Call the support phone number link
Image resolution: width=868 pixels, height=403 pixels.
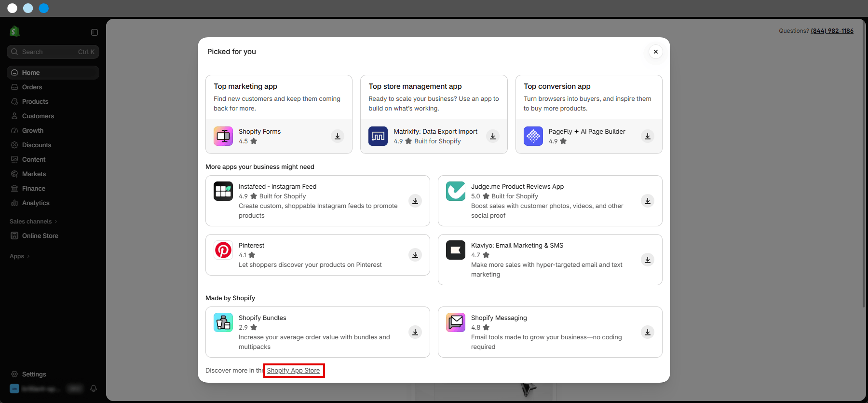click(832, 31)
